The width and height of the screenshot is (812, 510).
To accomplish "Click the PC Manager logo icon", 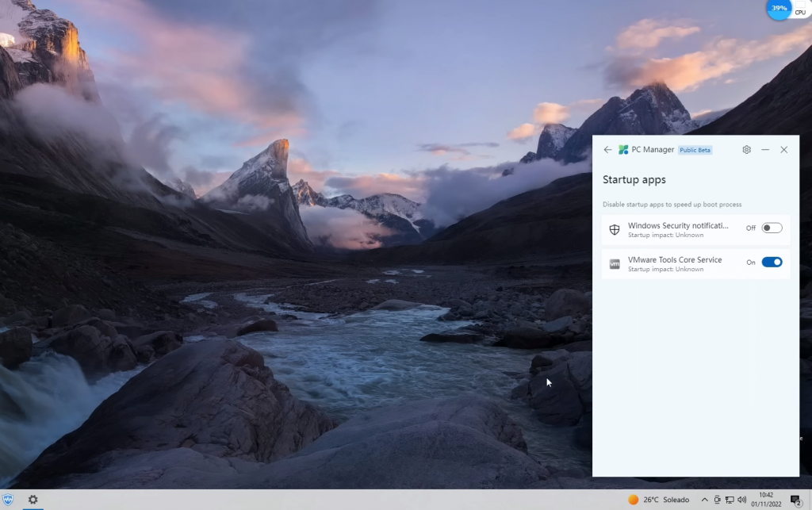I will tap(623, 150).
